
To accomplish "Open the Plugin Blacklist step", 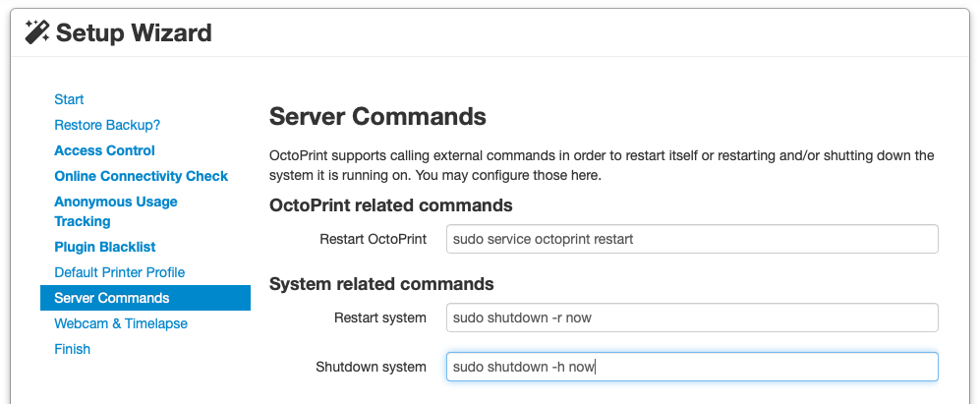I will tap(104, 247).
